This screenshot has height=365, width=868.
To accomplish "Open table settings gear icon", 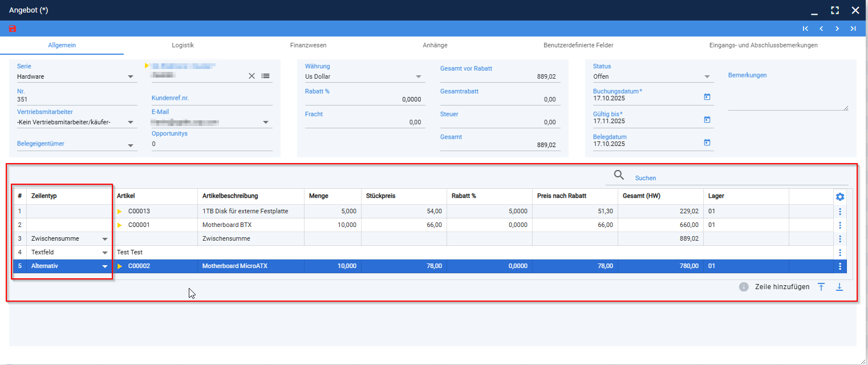I will 840,197.
